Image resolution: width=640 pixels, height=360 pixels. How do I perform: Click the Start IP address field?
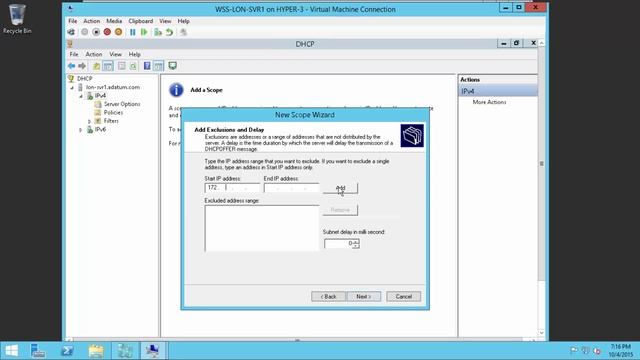[x=232, y=188]
